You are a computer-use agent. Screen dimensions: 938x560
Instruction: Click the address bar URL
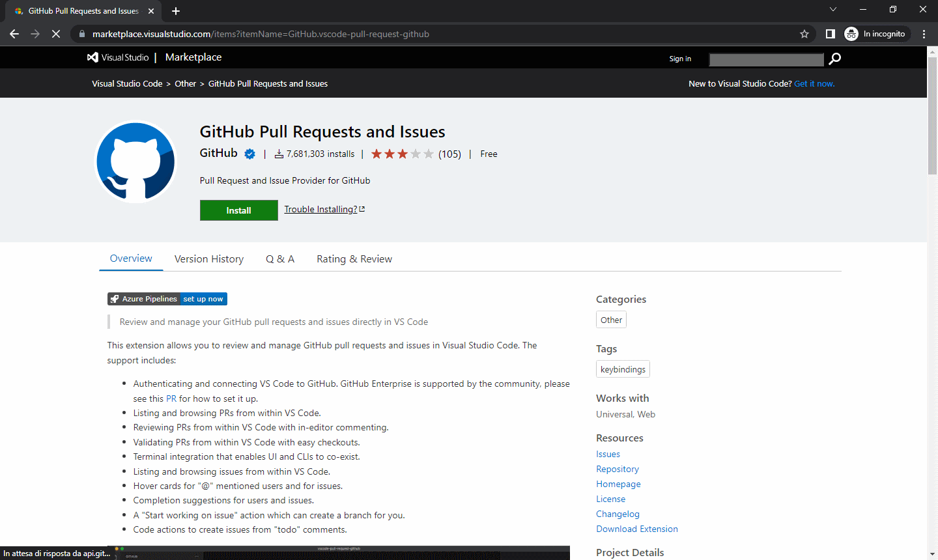point(261,34)
